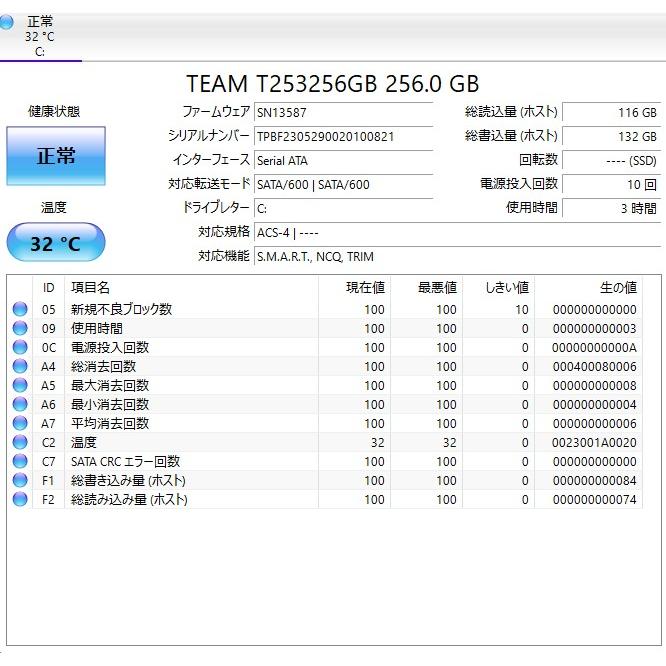The height and width of the screenshot is (666, 666).
Task: Click status orb for 電源投入回数 row 0C
Action: click(20, 347)
